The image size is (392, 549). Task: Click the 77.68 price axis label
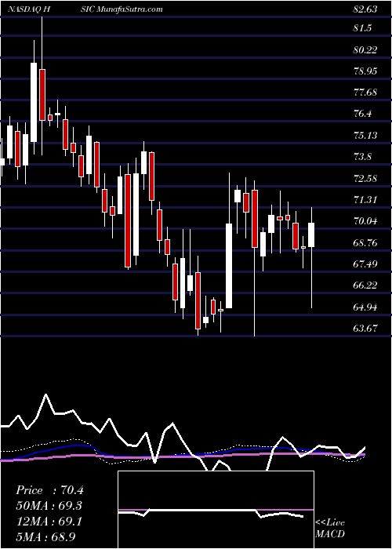point(365,93)
